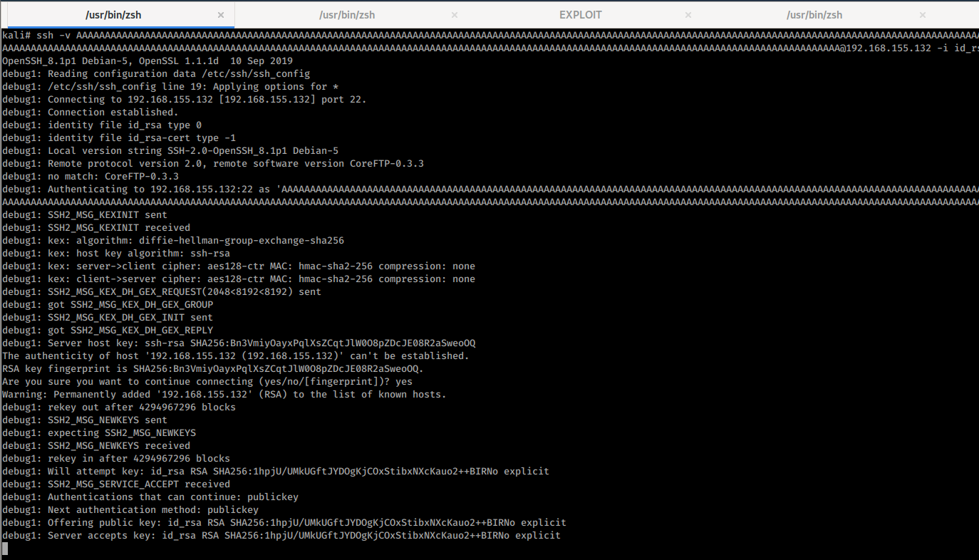Click 'kex: host key algorithm: ssh-rsa' line
Viewport: 979px width, 560px height.
116,253
